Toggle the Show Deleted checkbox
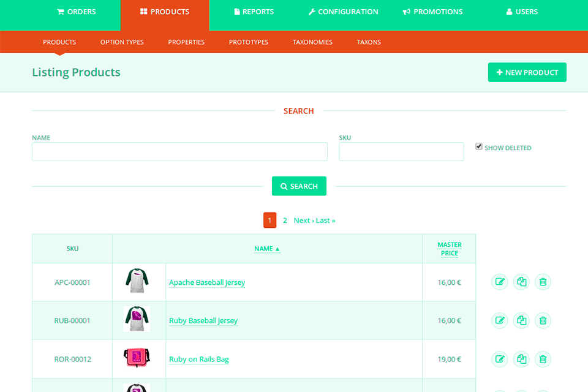This screenshot has height=392, width=588. pos(479,147)
